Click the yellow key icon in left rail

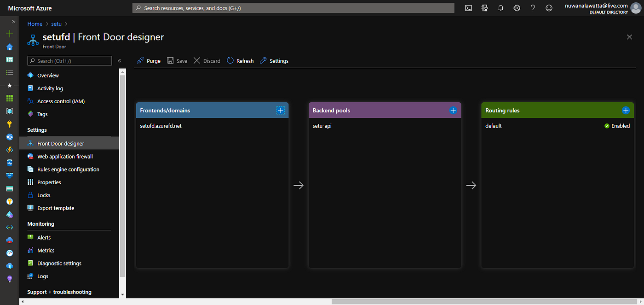[x=10, y=124]
